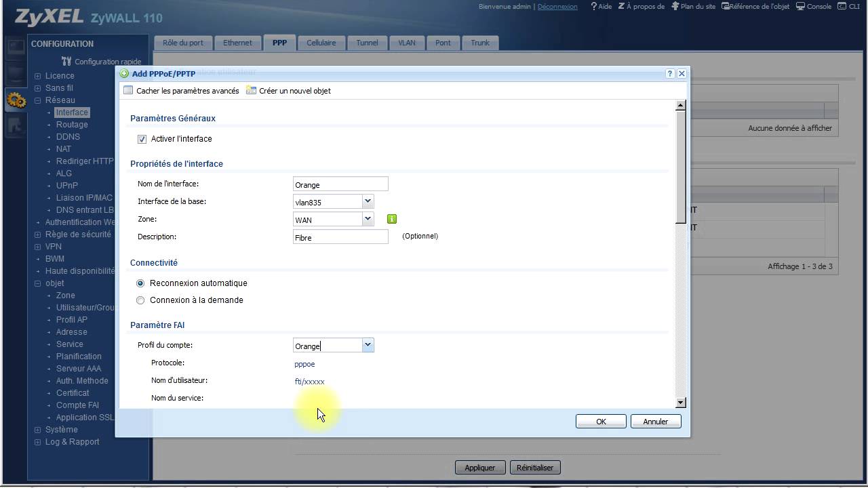Select the Configuration gears sidebar icon
Screen dimensions: 868x488
coord(16,100)
